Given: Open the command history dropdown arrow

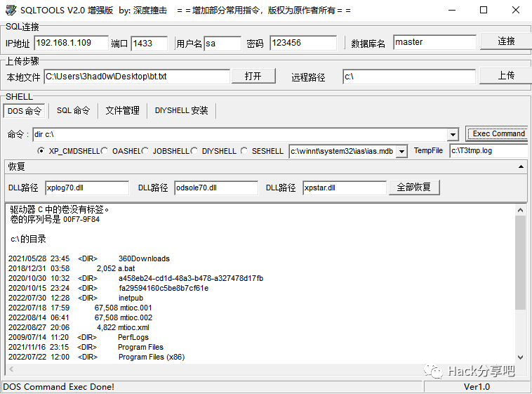Looking at the screenshot, I should coord(453,135).
